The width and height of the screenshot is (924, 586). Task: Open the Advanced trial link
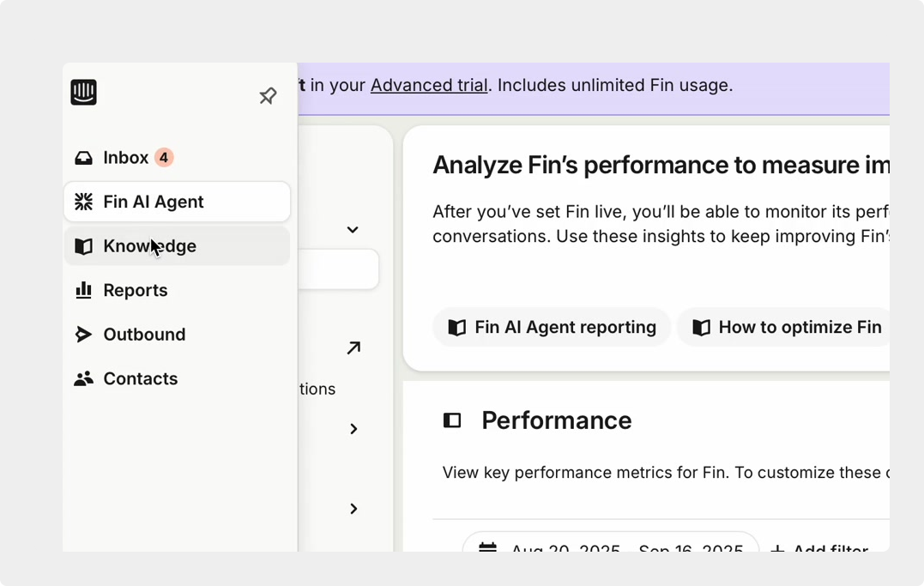click(x=429, y=85)
